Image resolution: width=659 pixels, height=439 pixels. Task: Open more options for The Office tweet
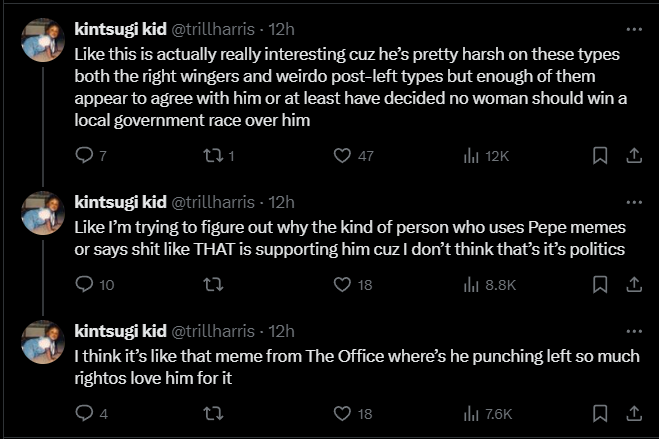pos(634,331)
